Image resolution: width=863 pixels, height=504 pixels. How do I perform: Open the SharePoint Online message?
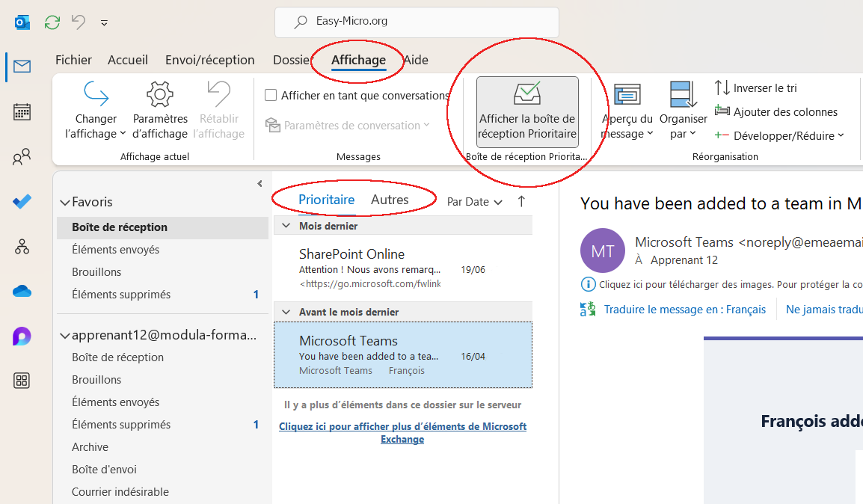pyautogui.click(x=403, y=268)
